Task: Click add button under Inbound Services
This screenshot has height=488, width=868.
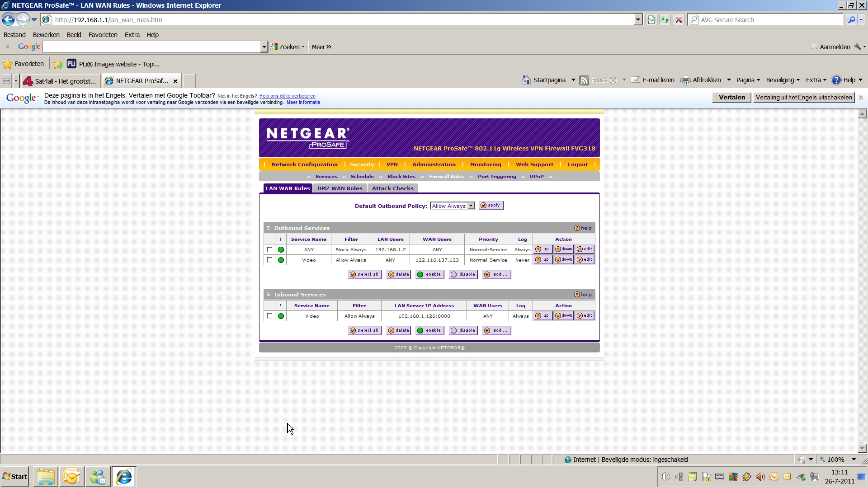Action: [496, 330]
